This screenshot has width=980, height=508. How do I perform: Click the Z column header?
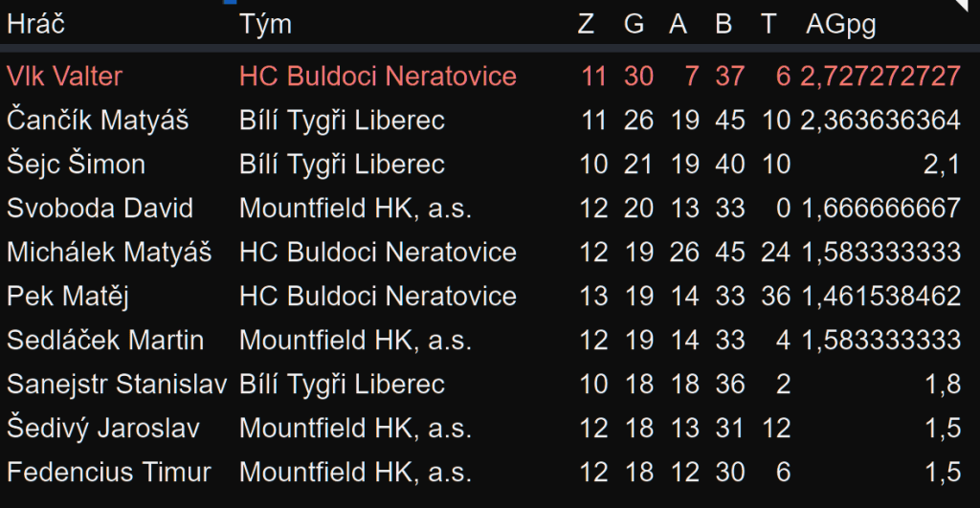pos(586,25)
